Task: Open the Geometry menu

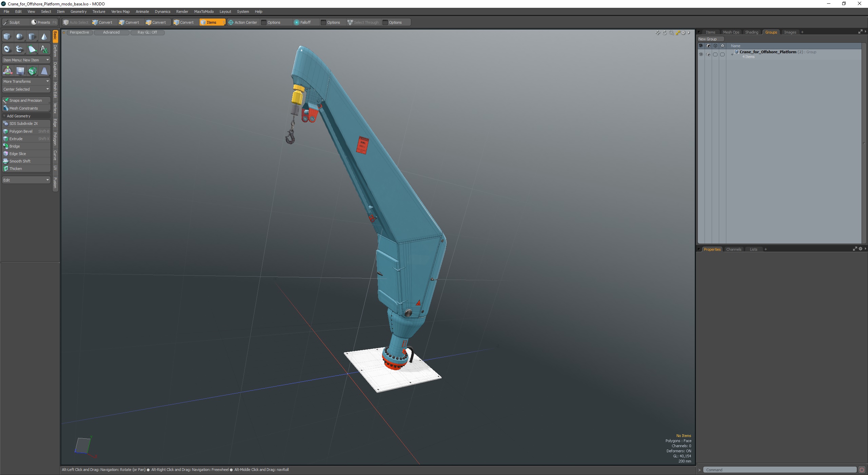Action: (78, 12)
